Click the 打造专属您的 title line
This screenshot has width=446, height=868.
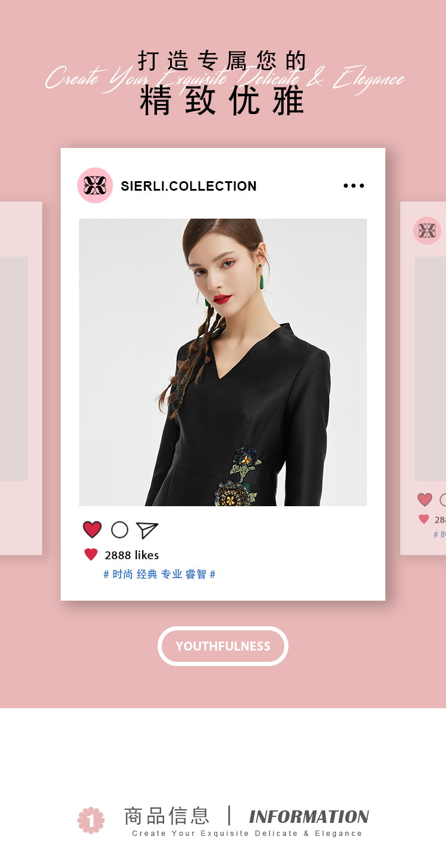(x=222, y=61)
